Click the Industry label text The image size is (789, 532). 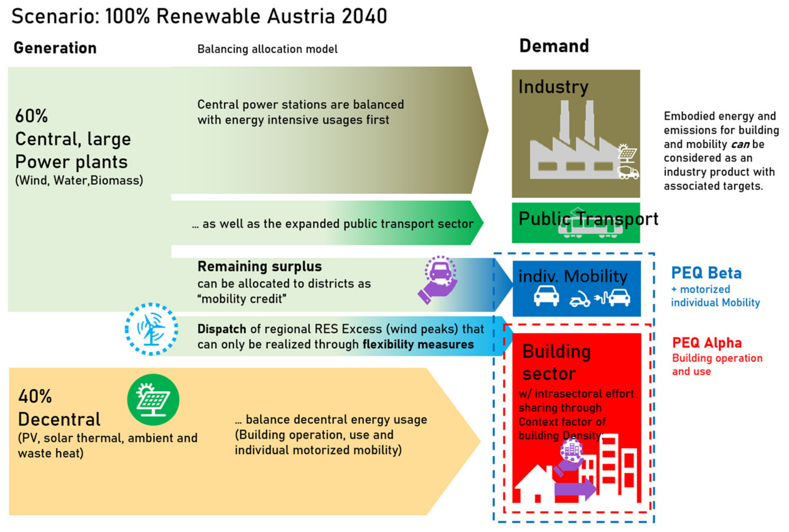click(x=553, y=87)
